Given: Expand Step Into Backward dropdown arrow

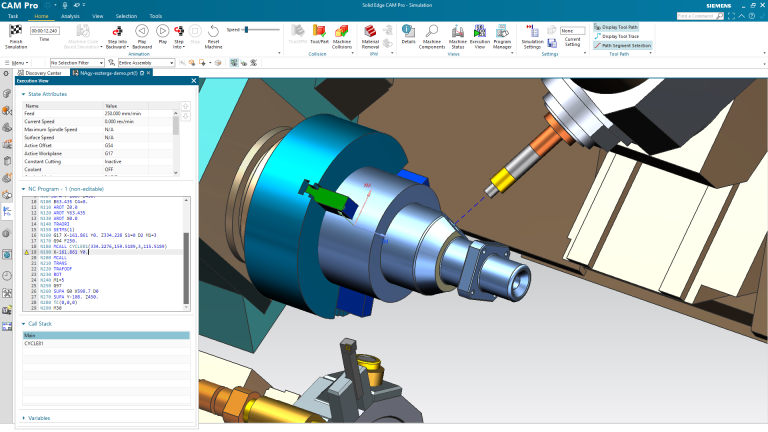Looking at the screenshot, I should tap(128, 48).
